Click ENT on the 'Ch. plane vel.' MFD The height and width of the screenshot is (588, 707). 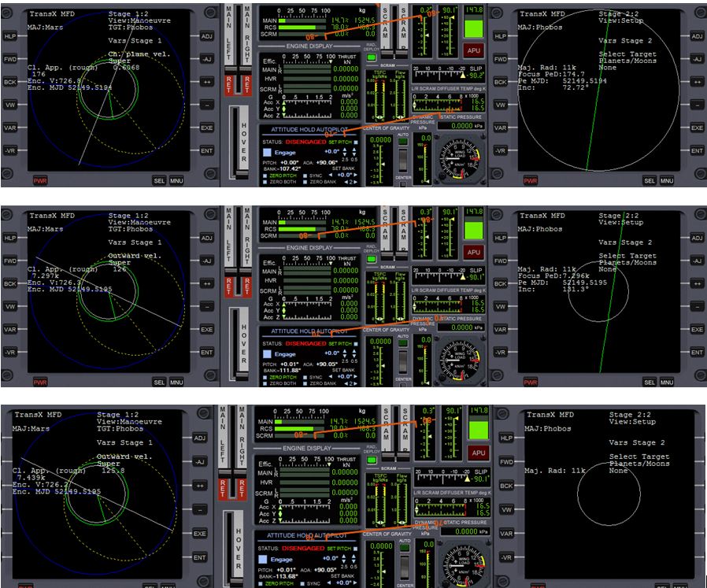pos(207,150)
